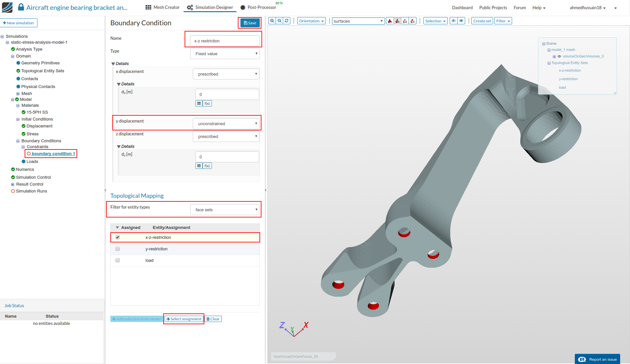Viewport: 630px width, 364px height.
Task: Click the project lock icon
Action: (21, 7)
